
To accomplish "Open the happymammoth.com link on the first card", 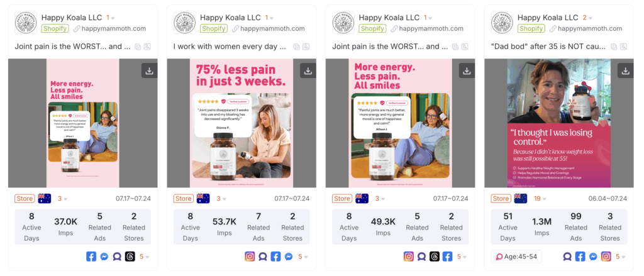I will 109,29.
